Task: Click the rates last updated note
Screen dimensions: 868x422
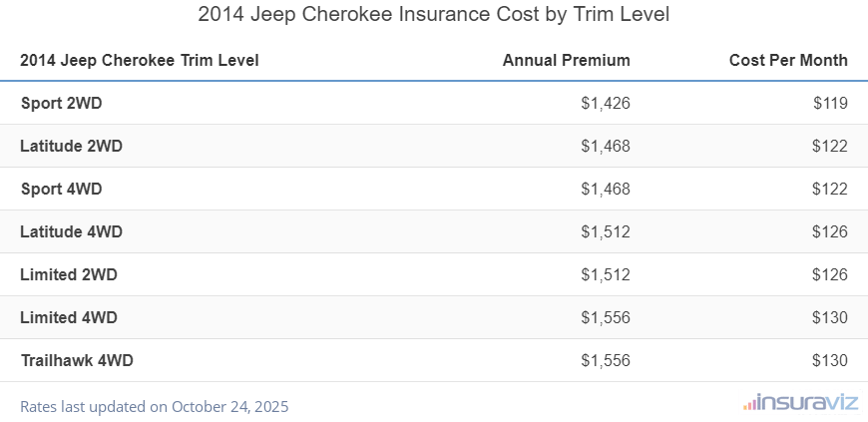Action: tap(155, 406)
